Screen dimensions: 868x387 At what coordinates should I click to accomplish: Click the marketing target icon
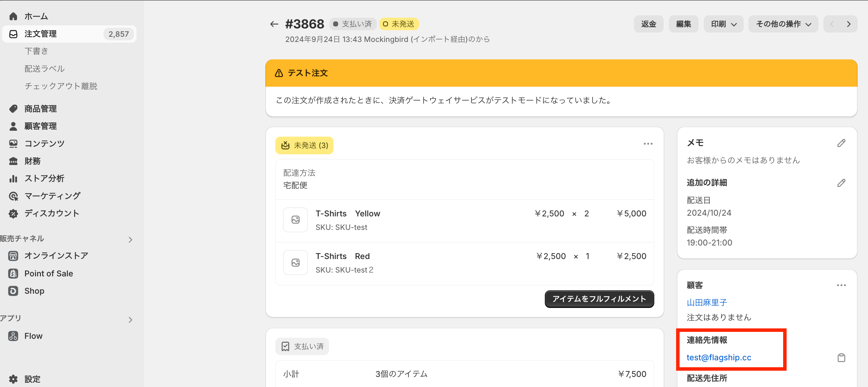13,196
